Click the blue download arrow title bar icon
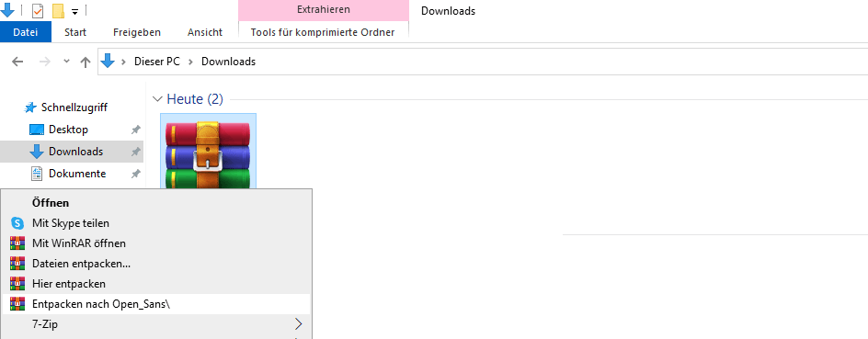868x339 pixels. [x=7, y=9]
